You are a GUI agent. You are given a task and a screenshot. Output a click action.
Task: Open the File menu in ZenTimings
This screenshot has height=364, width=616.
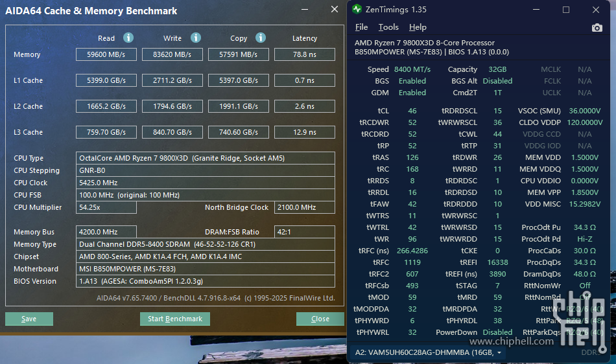(361, 27)
